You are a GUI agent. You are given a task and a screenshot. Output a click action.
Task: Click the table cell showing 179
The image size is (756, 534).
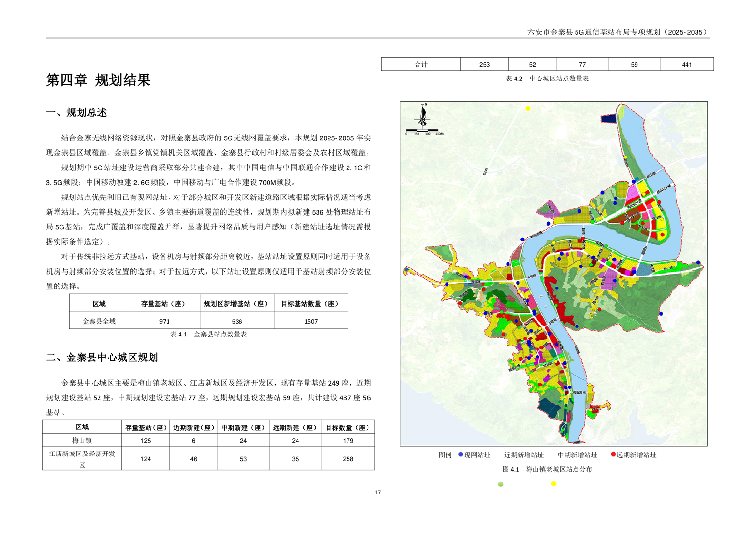(348, 441)
